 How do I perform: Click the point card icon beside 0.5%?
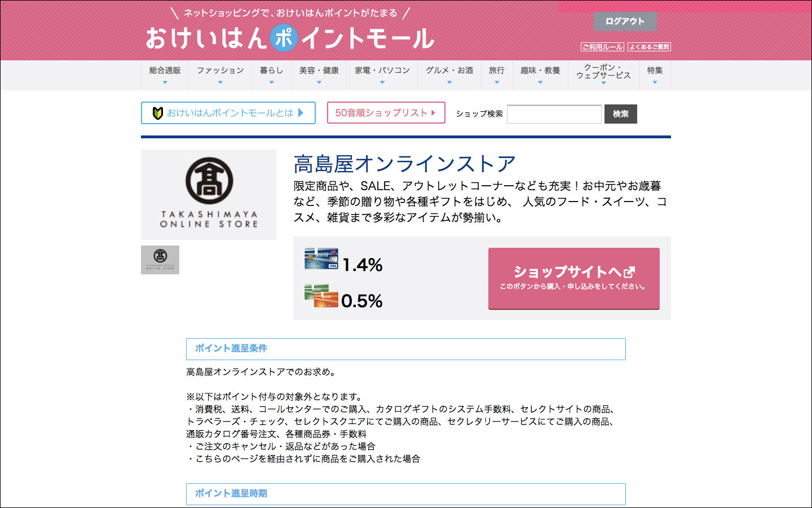(x=321, y=296)
